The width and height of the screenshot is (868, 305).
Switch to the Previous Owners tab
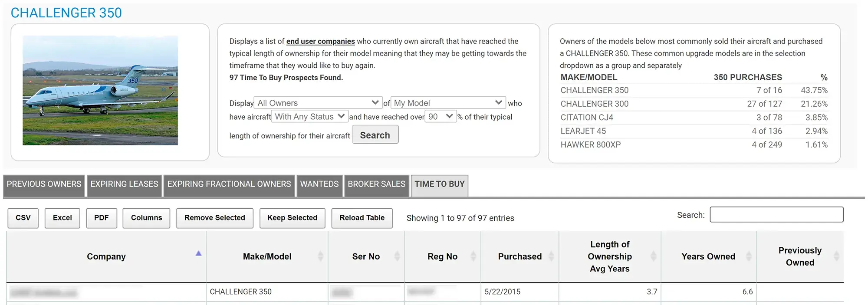(44, 184)
